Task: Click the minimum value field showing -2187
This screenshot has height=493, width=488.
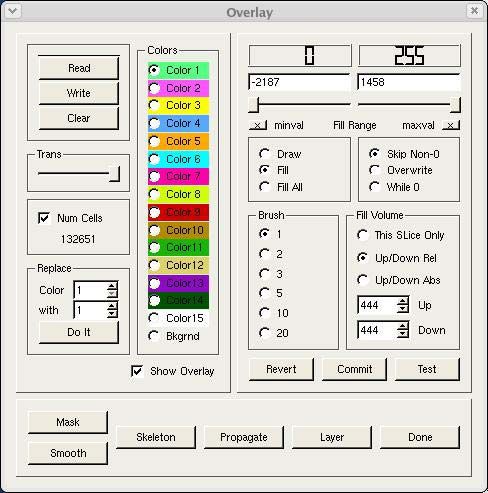Action: [x=299, y=82]
